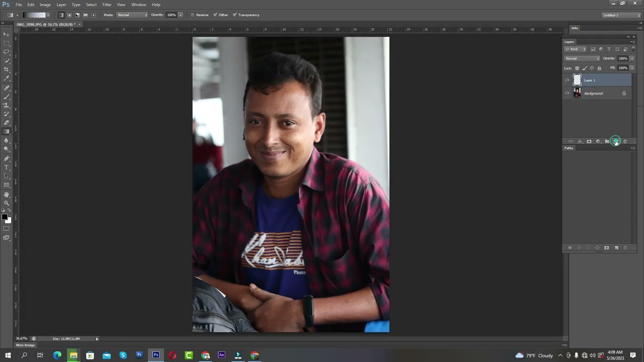Toggle type layer filter
644x362 pixels.
[x=609, y=49]
